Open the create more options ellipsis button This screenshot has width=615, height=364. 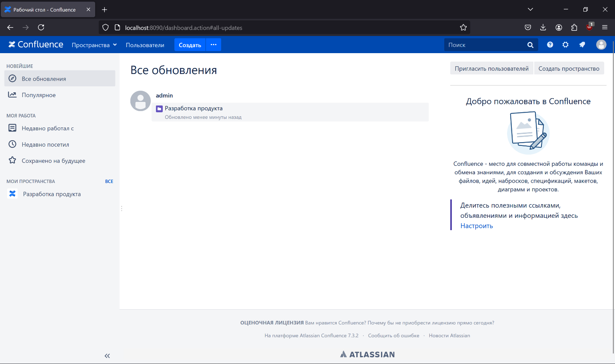(214, 45)
